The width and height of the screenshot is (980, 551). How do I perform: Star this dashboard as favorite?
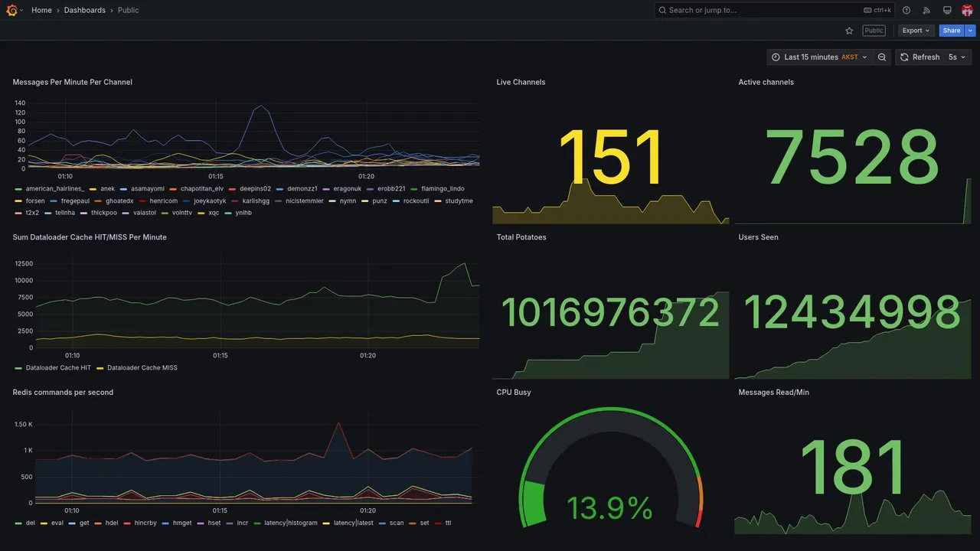[x=849, y=31]
